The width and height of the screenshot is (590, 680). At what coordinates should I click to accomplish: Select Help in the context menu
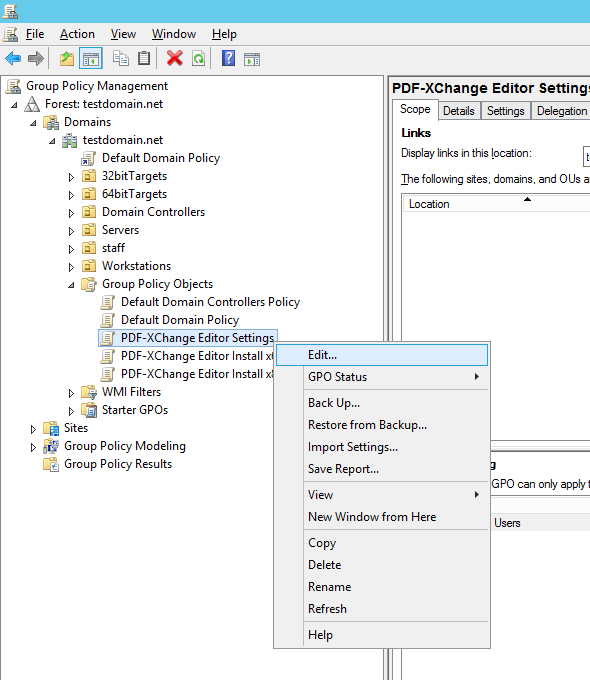pyautogui.click(x=382, y=635)
